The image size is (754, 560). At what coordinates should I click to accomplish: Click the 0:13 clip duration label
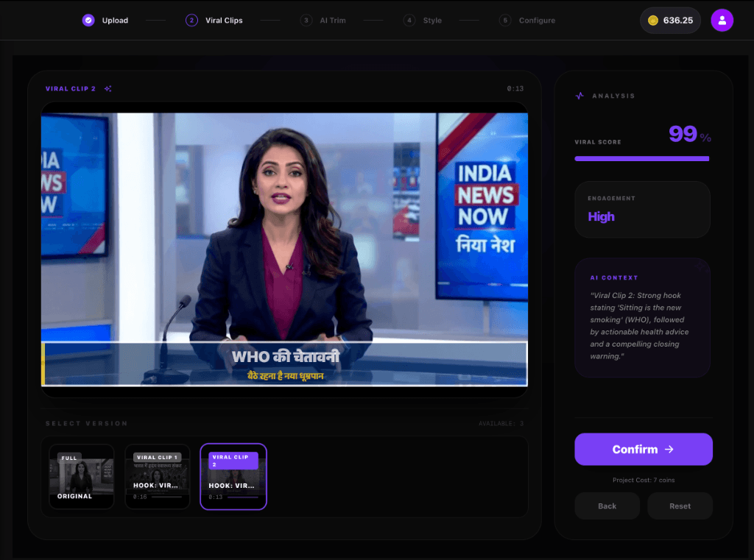[515, 88]
